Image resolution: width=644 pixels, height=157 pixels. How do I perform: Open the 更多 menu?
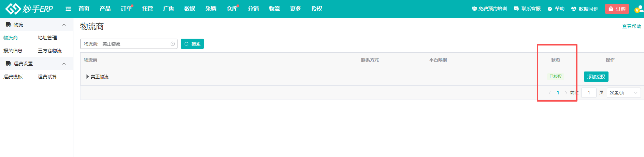296,9
